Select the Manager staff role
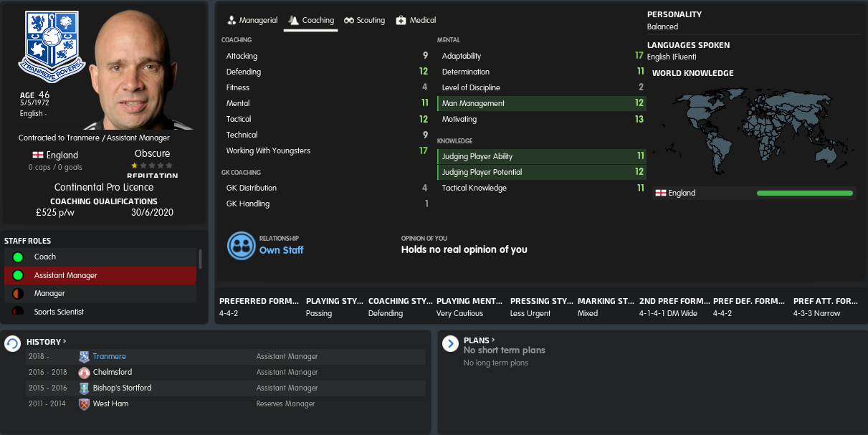This screenshot has width=868, height=435. (100, 294)
